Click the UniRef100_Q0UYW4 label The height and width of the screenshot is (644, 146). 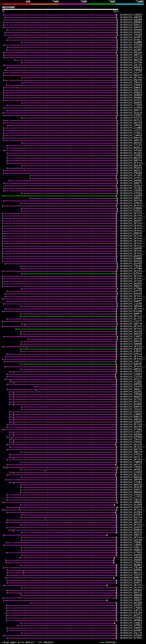(131, 540)
